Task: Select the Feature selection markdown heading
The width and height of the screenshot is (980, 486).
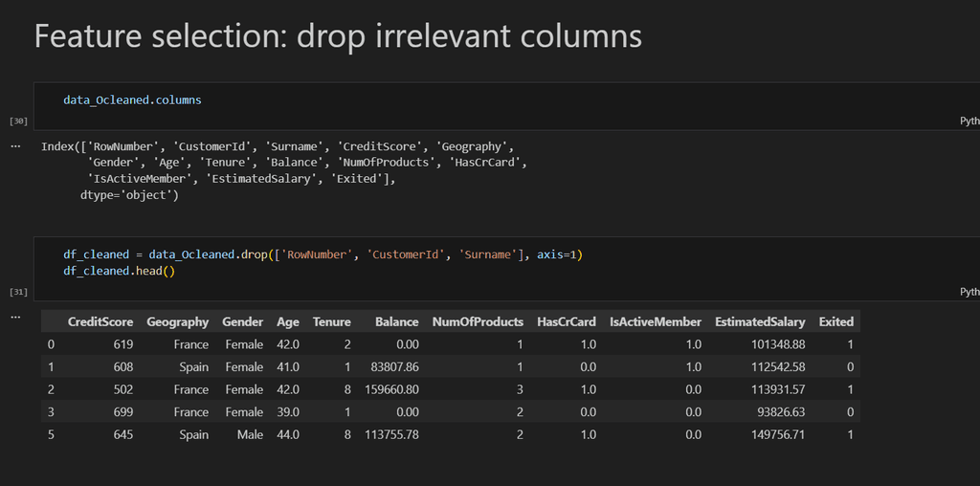Action: [x=338, y=36]
